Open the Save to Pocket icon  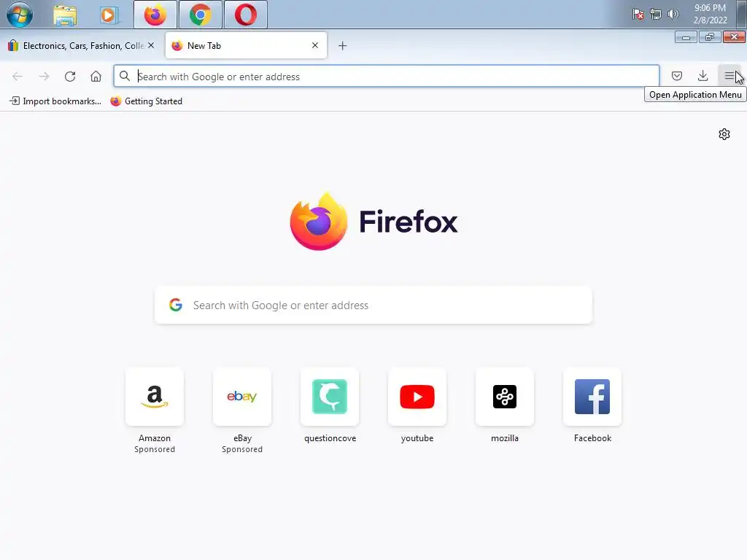click(676, 76)
